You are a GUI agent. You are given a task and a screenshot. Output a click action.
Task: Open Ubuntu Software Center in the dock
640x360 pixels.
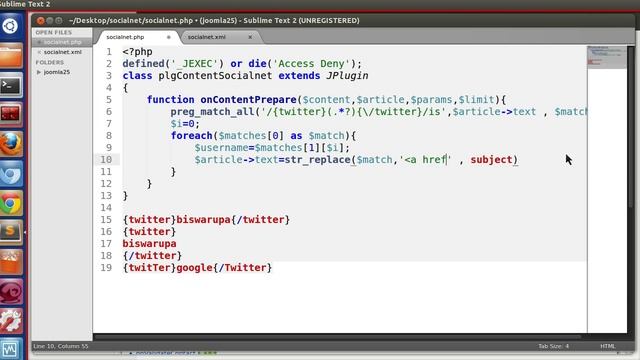coord(11,262)
